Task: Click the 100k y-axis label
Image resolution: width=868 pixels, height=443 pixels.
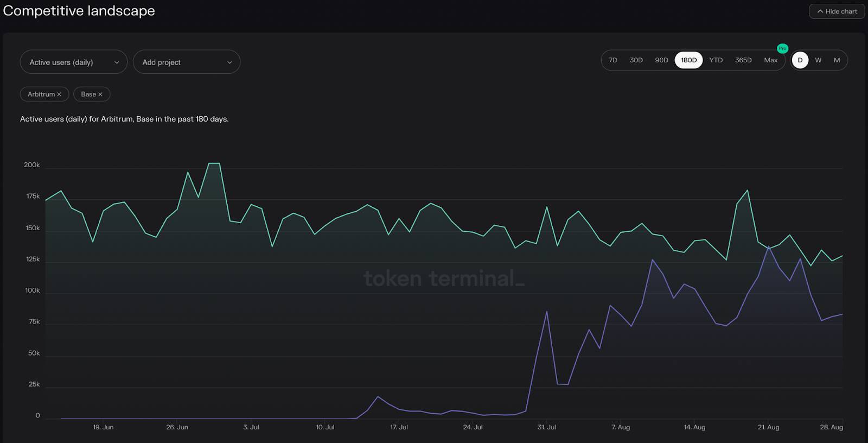Action: pyautogui.click(x=33, y=290)
